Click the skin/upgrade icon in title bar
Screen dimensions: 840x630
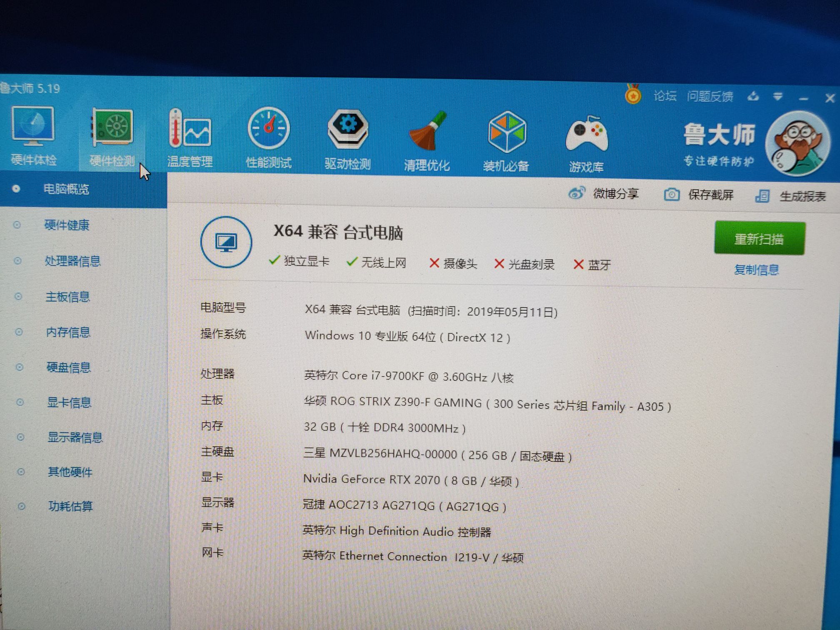pyautogui.click(x=753, y=97)
